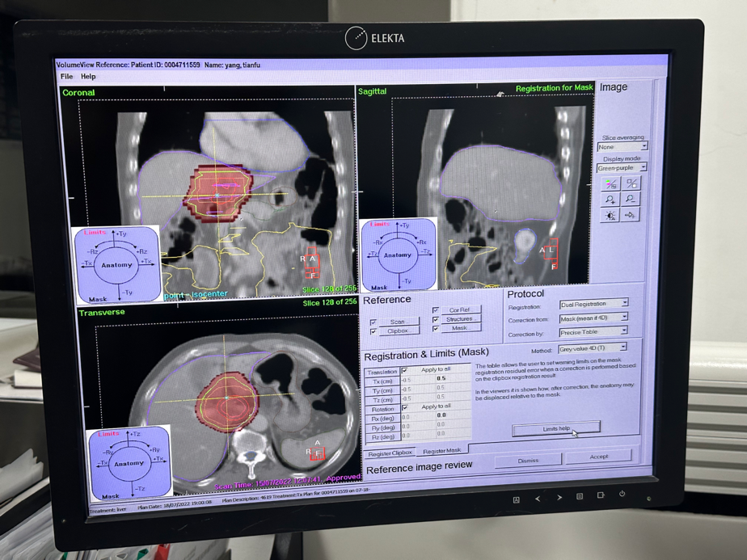The height and width of the screenshot is (560, 747).
Task: Click the zoom out magnifier icon
Action: tap(631, 200)
